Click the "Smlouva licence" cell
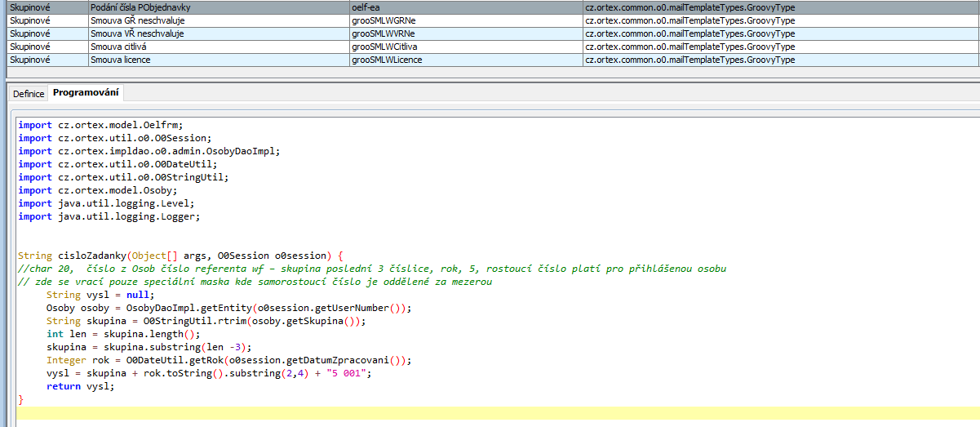This screenshot has width=980, height=427. click(121, 60)
